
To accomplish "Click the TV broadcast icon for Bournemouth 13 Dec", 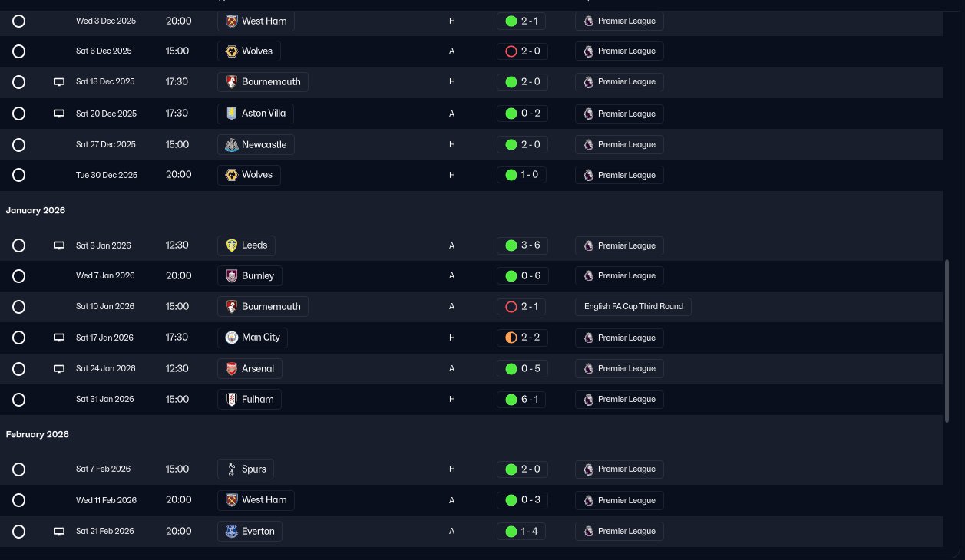I will coord(59,82).
